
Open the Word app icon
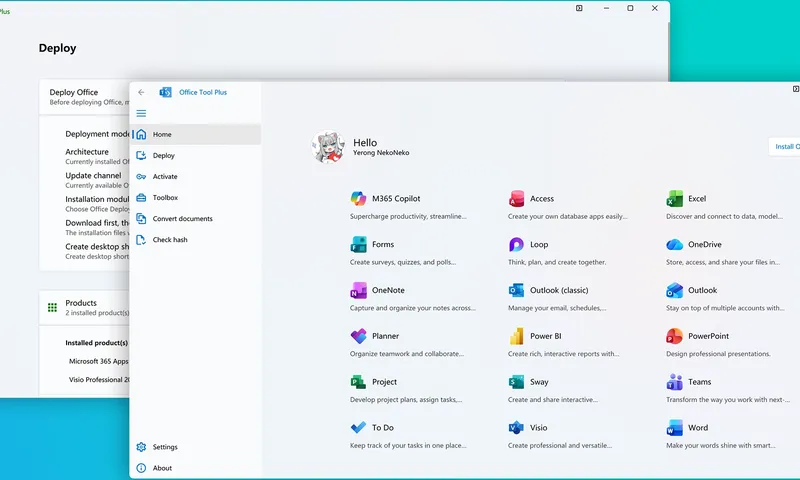(x=674, y=427)
